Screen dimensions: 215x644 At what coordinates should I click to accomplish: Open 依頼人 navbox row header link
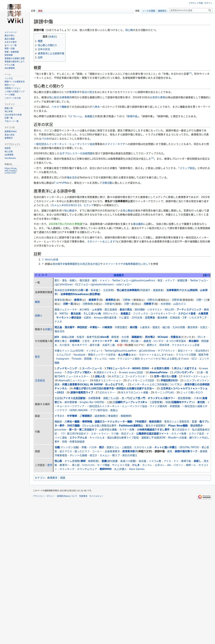[39, 315]
